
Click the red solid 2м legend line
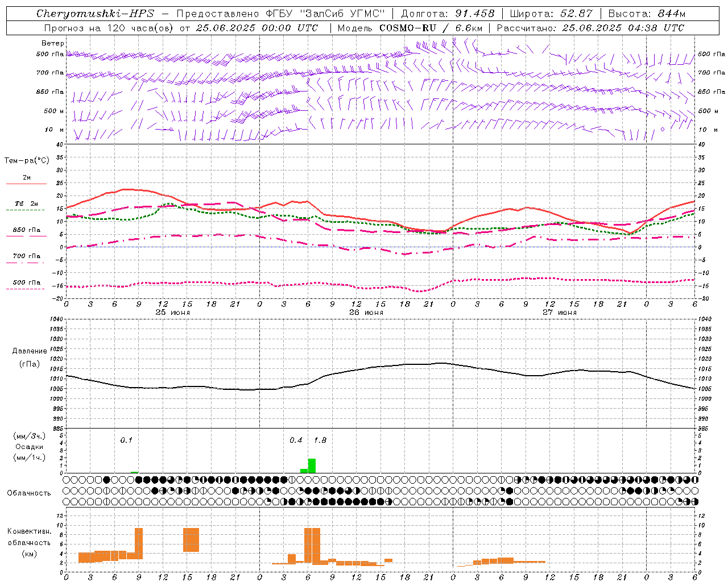26,184
